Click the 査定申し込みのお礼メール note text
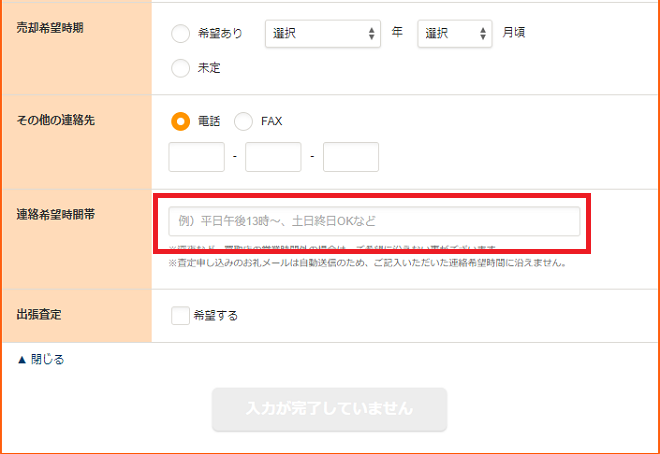Screen dimensions: 660x454 tap(368, 264)
